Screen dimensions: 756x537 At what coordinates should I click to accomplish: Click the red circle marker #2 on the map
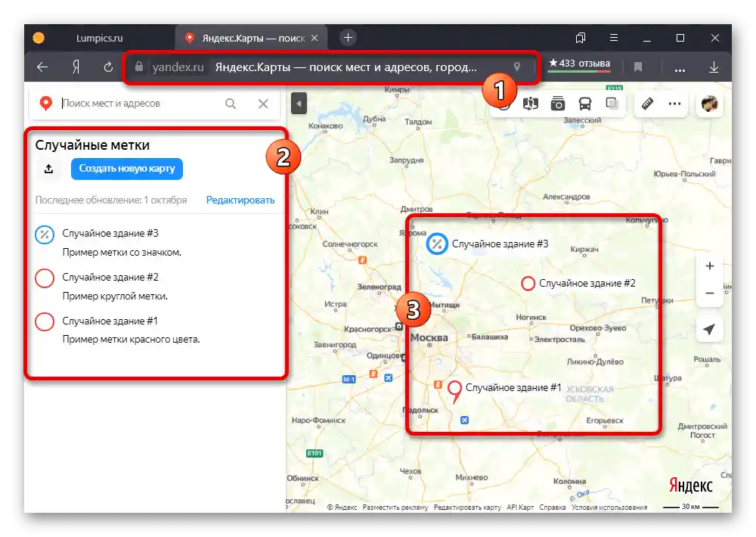528,283
